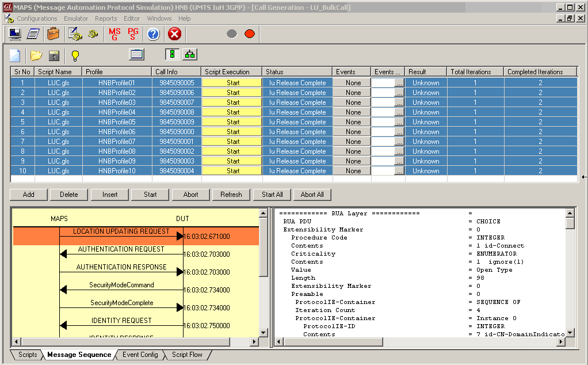
Task: Open the red MSG toolbar icon
Action: point(114,34)
